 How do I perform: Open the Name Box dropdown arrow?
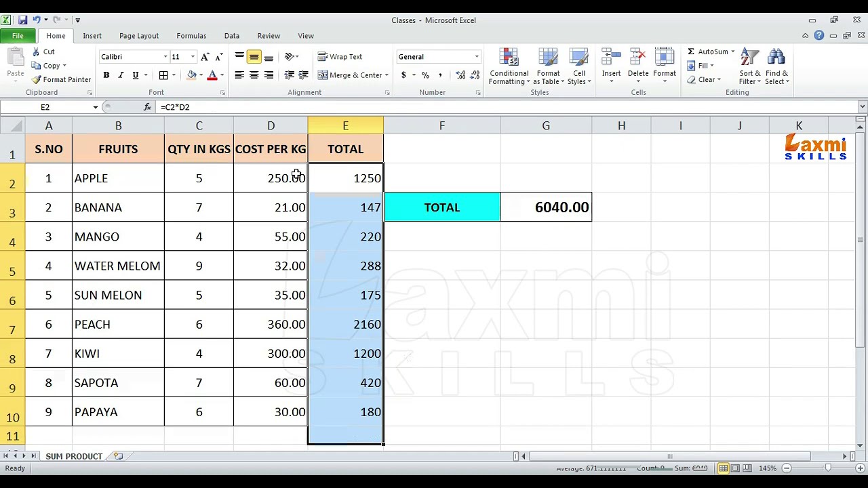point(96,107)
